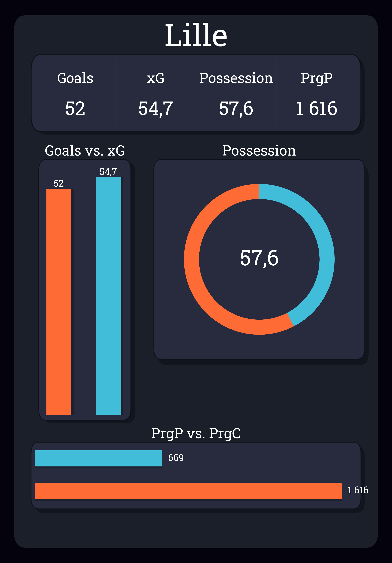Select the blue horizontal bar labeled 669
Viewport: 392px width, 563px height.
click(98, 458)
